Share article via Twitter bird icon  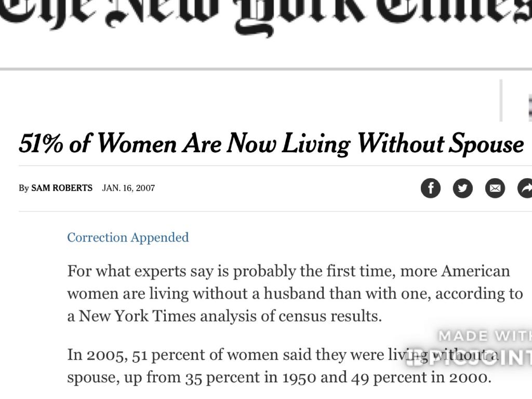tap(462, 188)
